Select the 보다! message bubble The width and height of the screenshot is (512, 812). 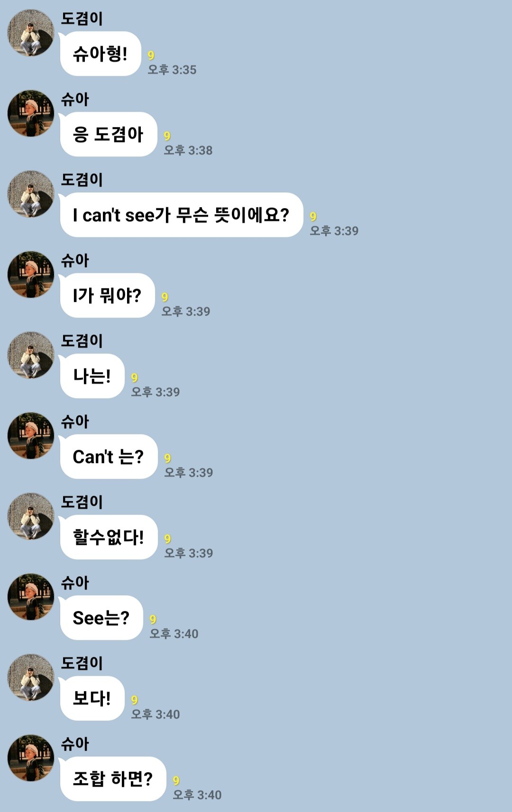[x=92, y=698]
